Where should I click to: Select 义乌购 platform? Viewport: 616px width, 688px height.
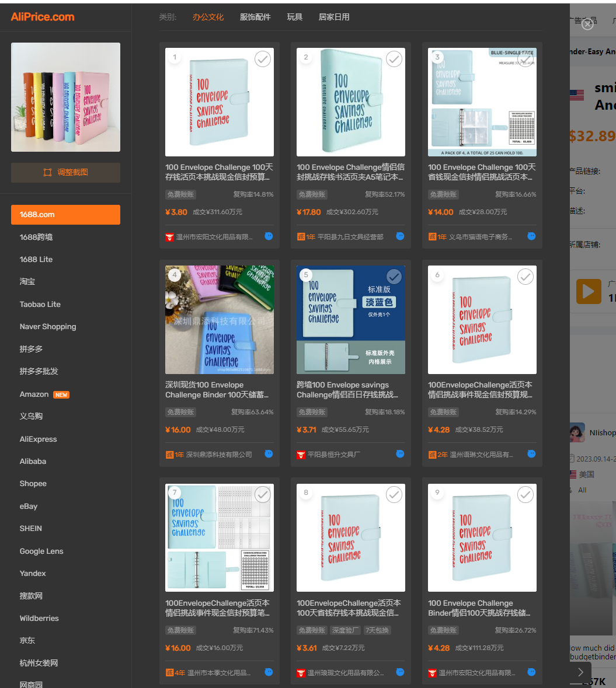pyautogui.click(x=31, y=416)
